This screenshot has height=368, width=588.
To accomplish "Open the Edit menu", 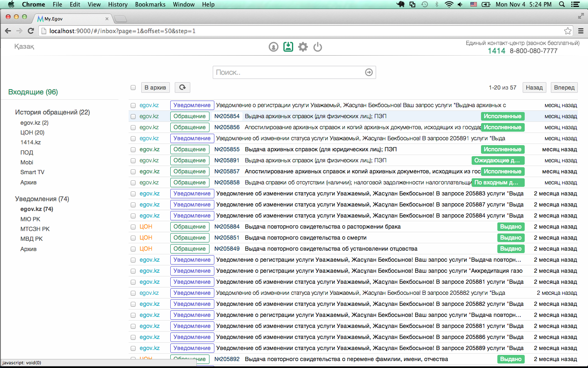I will tap(75, 4).
